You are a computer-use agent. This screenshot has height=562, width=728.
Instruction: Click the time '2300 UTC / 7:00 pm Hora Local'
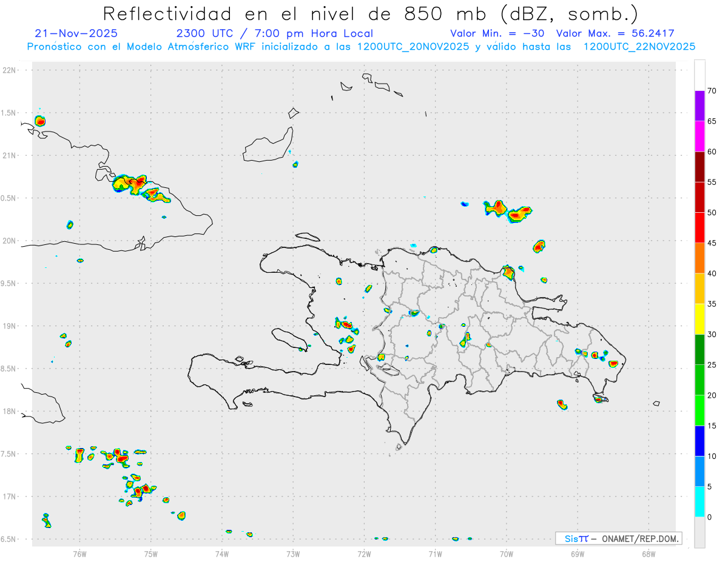point(275,33)
